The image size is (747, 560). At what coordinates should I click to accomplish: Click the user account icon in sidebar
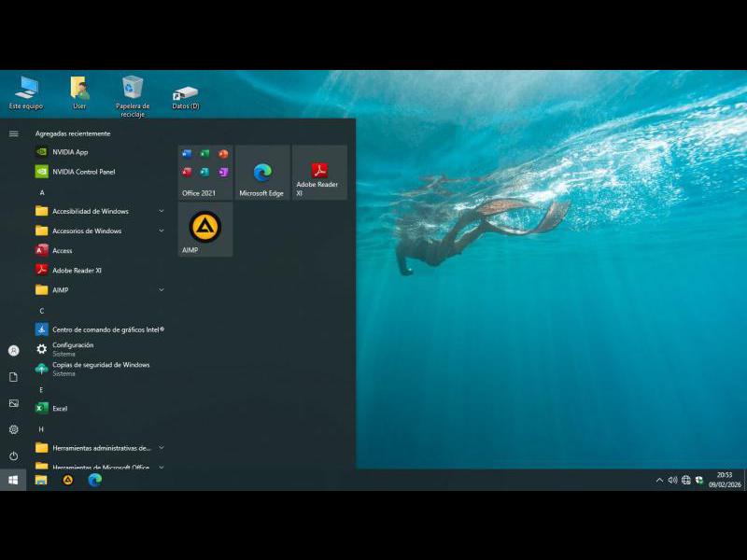(x=13, y=351)
